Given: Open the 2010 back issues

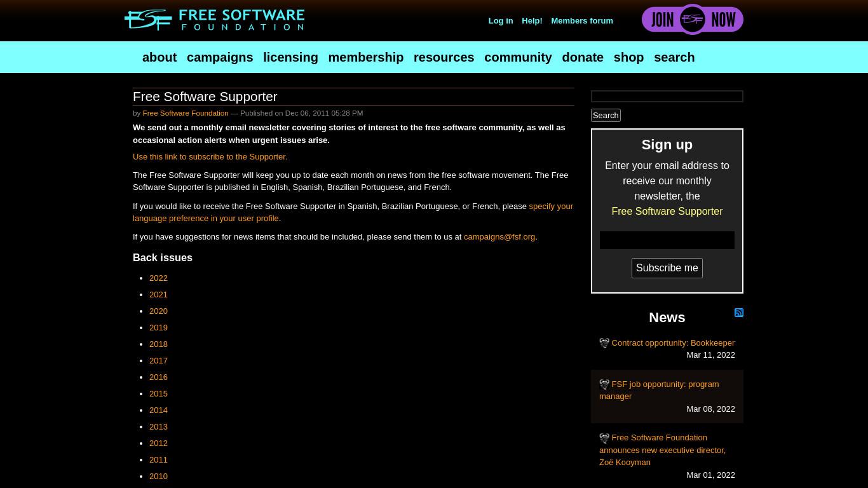Looking at the screenshot, I should tap(158, 476).
